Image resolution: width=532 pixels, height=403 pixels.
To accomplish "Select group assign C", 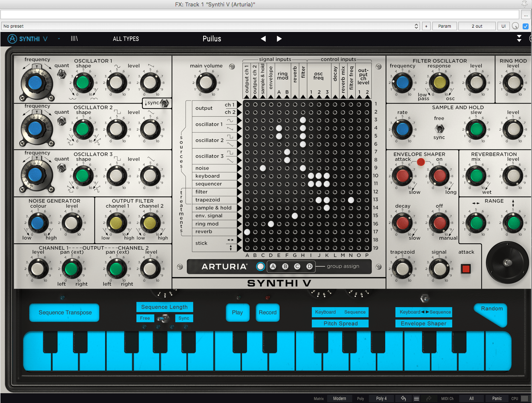I will point(297,267).
